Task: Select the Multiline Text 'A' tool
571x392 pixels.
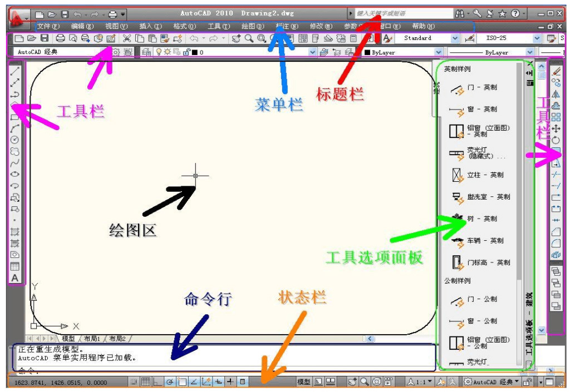Action: [14, 278]
